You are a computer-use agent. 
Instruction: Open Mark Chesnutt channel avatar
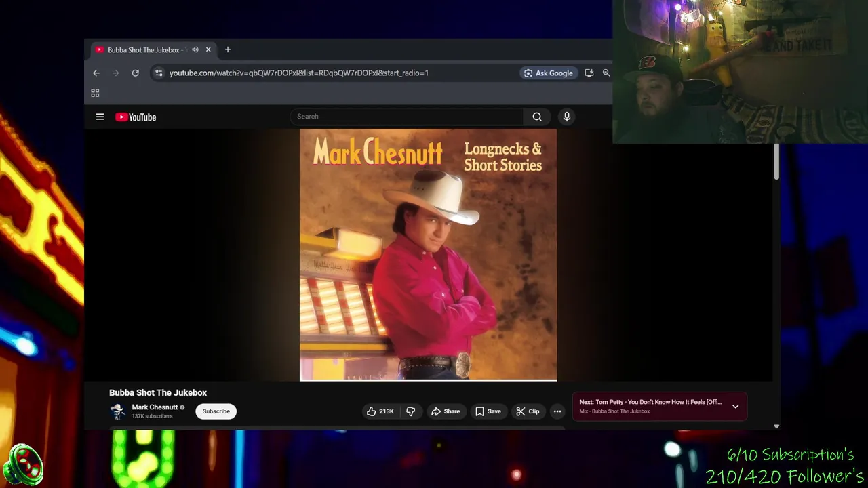point(118,411)
